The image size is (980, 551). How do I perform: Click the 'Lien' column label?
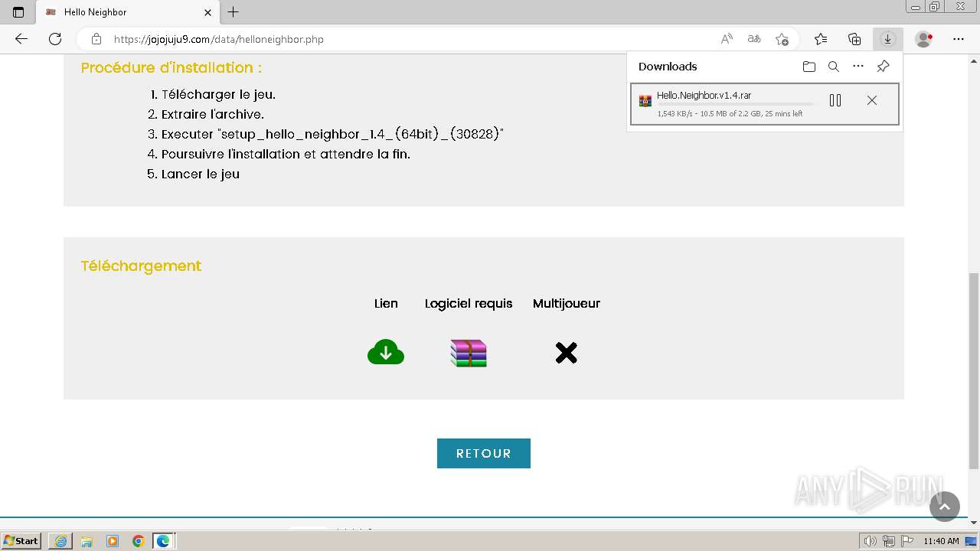386,303
